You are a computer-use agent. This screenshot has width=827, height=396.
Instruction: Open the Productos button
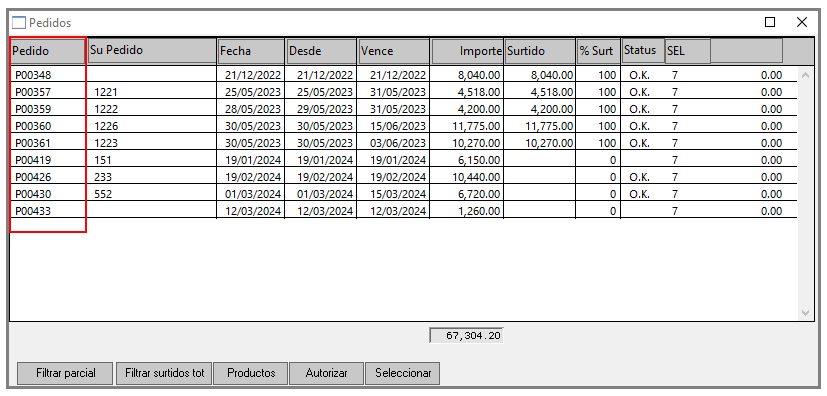point(251,373)
